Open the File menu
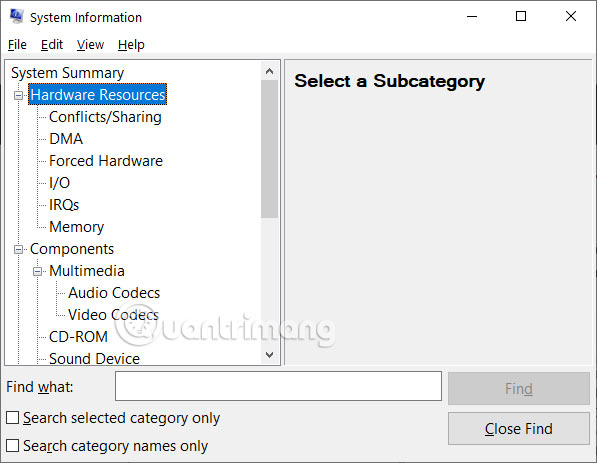 point(17,45)
